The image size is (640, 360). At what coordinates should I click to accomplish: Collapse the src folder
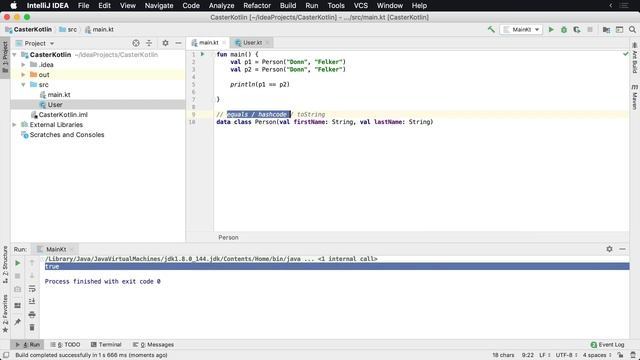[23, 84]
